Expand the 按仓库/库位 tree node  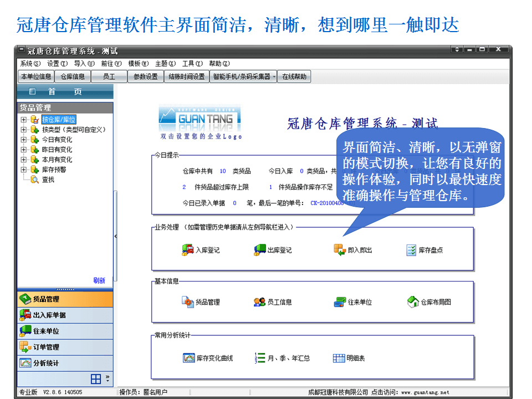(23, 120)
